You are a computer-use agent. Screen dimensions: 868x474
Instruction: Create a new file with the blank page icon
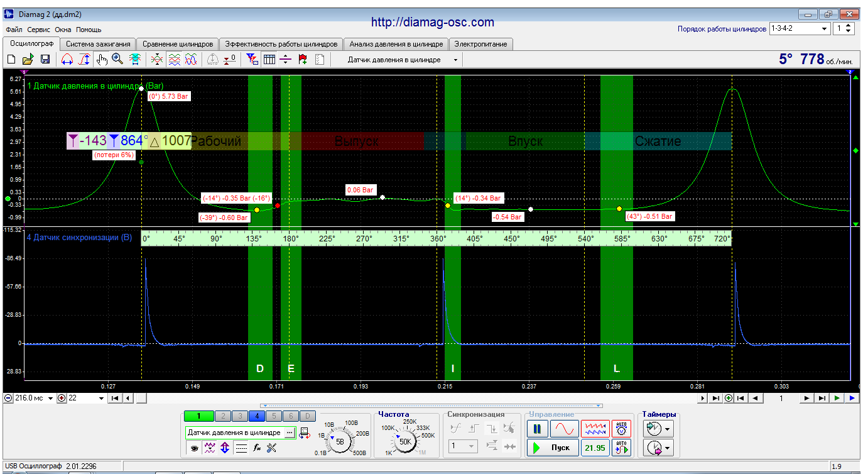pyautogui.click(x=11, y=59)
